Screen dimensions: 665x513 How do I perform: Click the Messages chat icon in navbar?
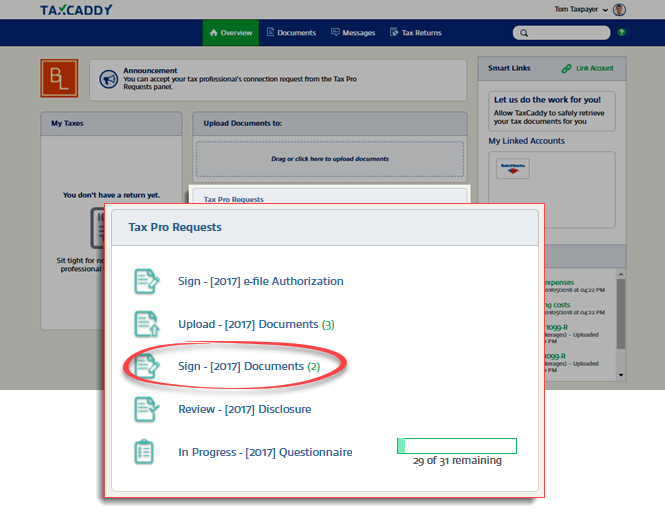(335, 32)
